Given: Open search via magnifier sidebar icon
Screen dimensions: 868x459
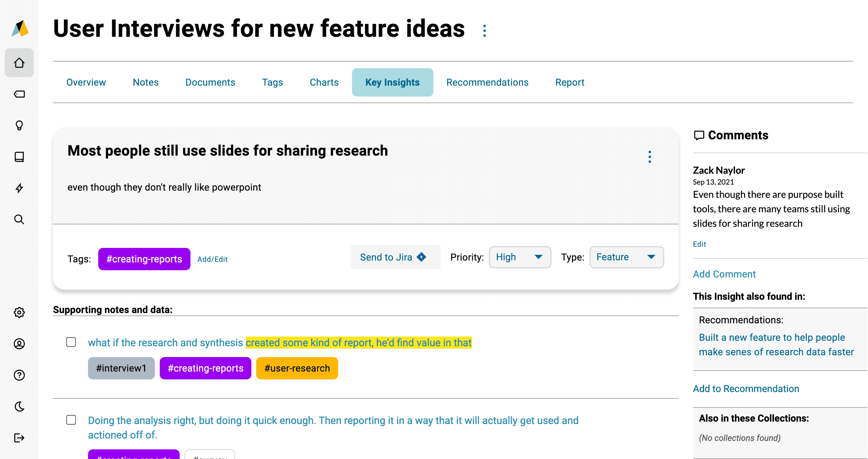Looking at the screenshot, I should point(19,220).
